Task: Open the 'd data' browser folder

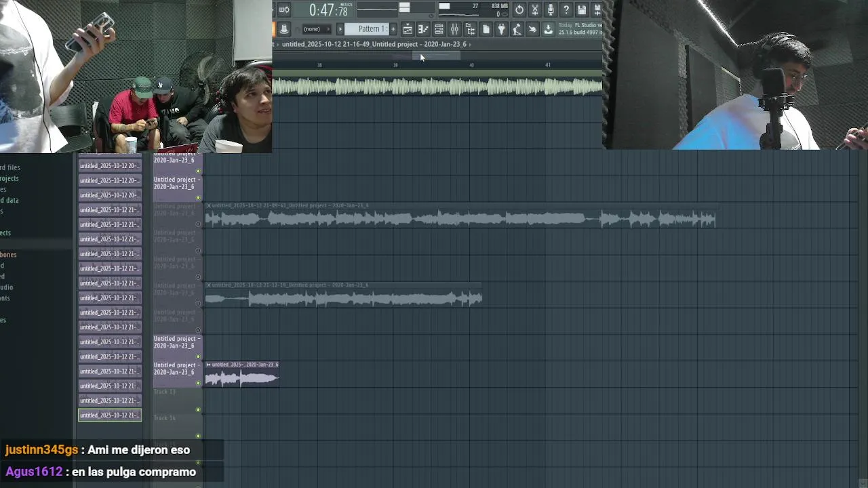Action: click(9, 200)
